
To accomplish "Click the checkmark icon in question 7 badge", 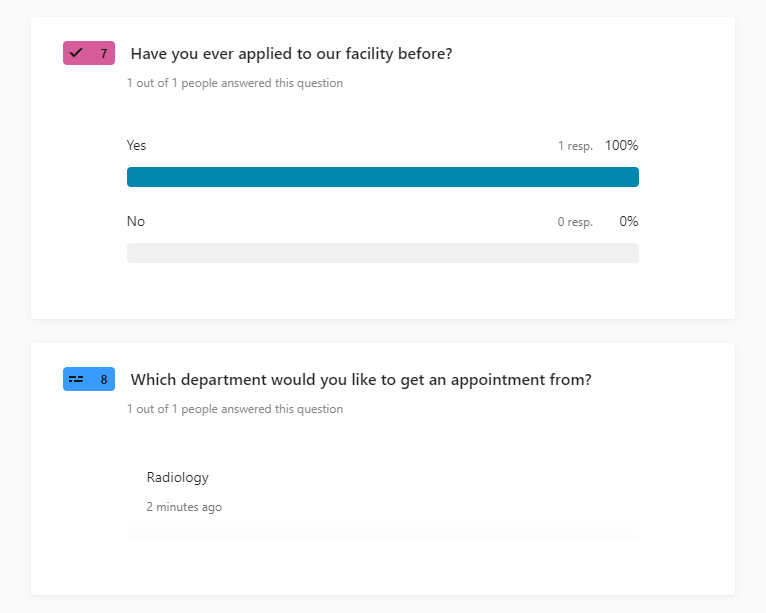I will tap(76, 53).
